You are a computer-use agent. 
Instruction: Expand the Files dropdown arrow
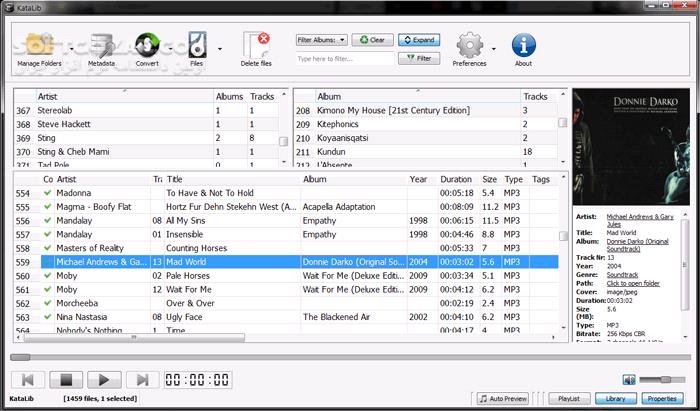(x=219, y=47)
